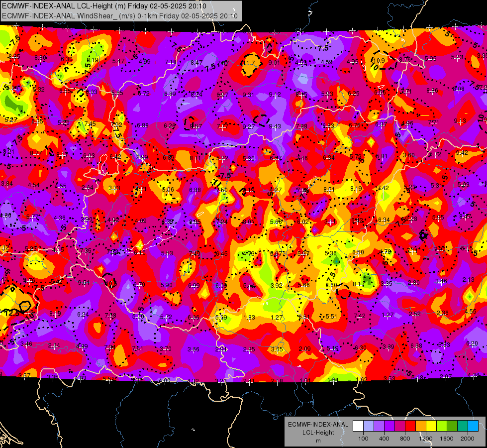Click the grid point value 7.45
This screenshot has height=448, width=487.
(x=90, y=124)
